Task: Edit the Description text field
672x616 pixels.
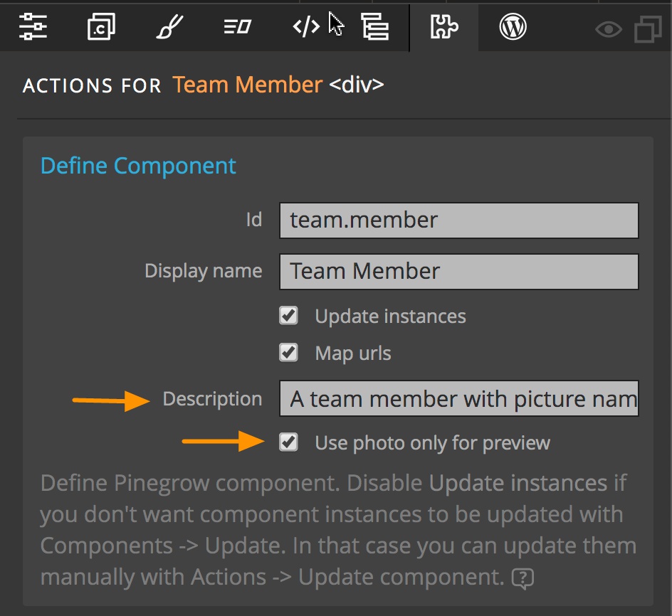Action: click(459, 398)
